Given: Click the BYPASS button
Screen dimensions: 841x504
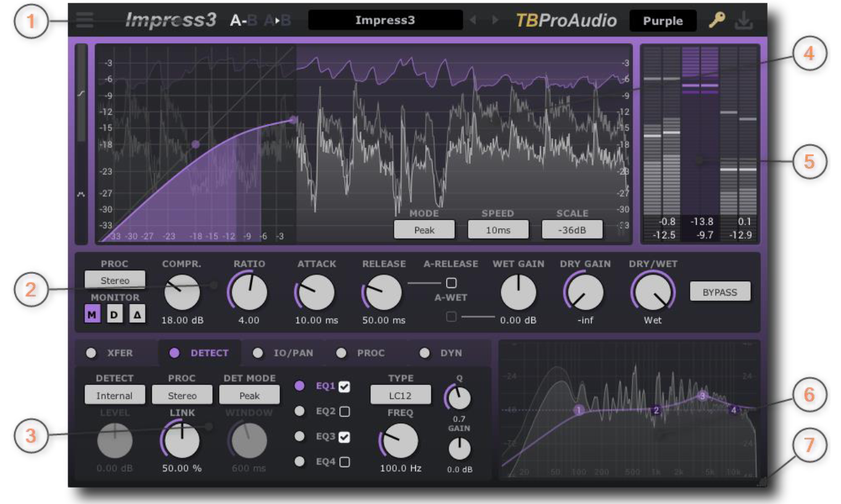Looking at the screenshot, I should (x=720, y=292).
